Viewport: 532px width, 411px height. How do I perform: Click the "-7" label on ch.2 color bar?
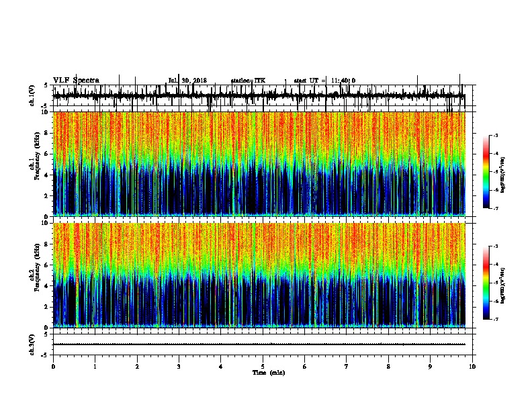tap(495, 320)
